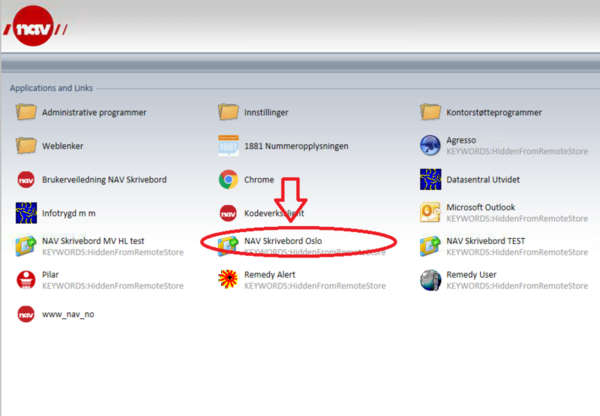Select the Pilar text label
The width and height of the screenshot is (600, 416).
(50, 275)
